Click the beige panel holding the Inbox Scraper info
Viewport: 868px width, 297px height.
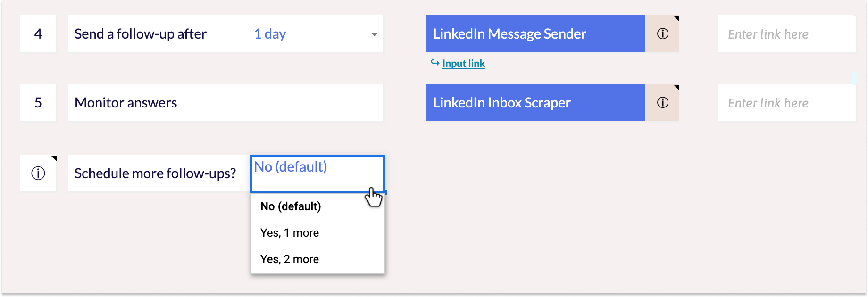pos(662,102)
